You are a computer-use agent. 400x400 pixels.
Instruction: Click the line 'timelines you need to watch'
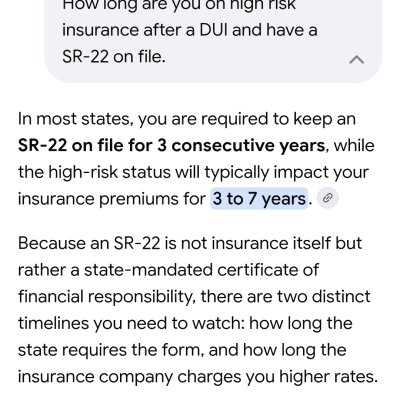[132, 323]
